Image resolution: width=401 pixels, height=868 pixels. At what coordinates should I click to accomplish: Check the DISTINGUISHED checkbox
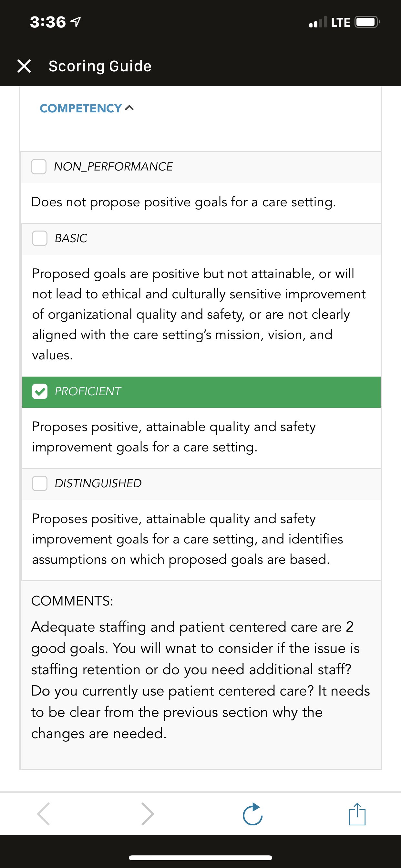tap(39, 483)
